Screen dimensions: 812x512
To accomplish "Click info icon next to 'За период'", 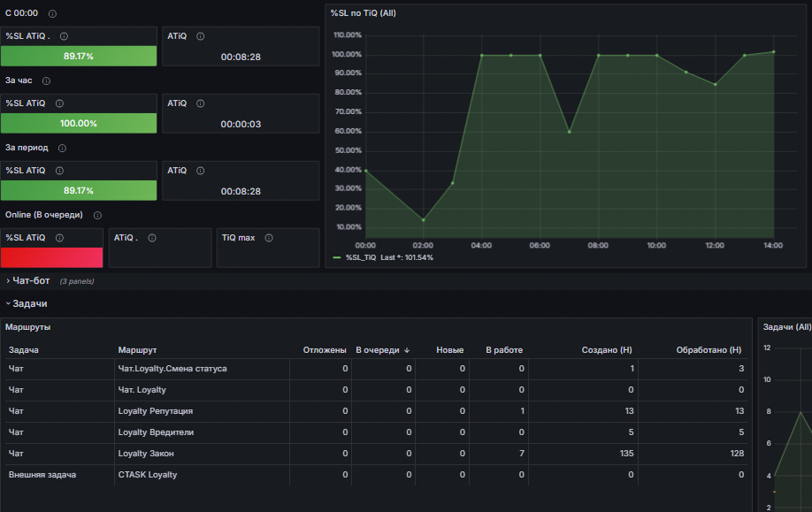I will (62, 149).
